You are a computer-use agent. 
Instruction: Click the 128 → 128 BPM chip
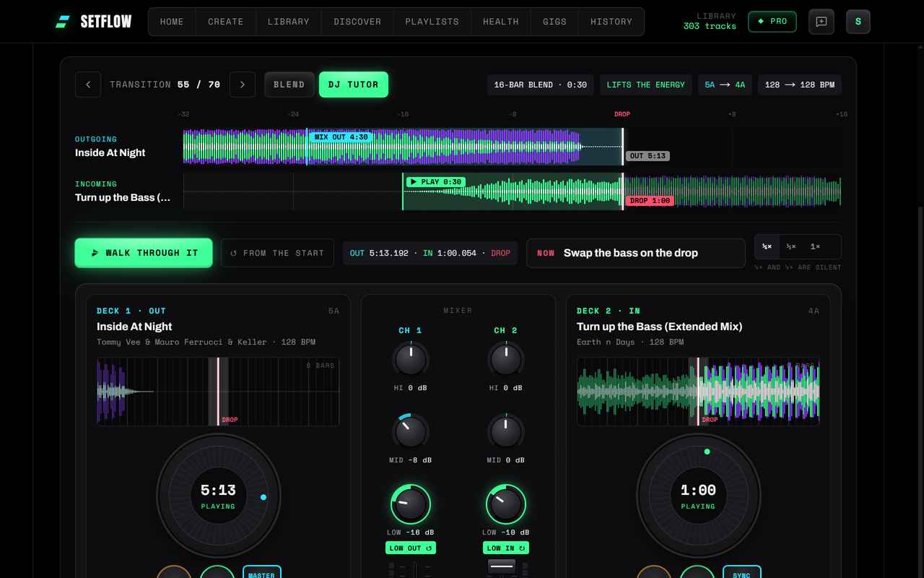800,85
